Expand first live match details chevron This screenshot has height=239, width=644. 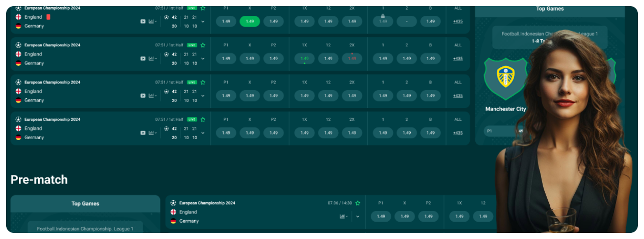(x=203, y=21)
